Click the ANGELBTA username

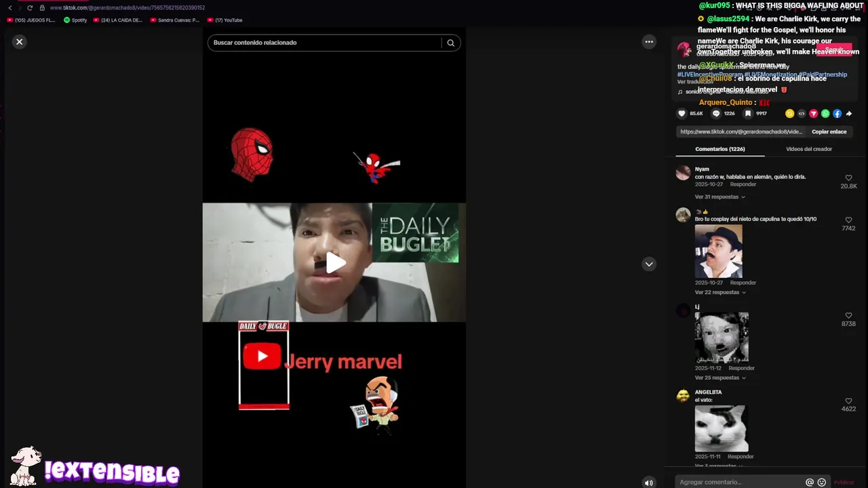tap(708, 392)
